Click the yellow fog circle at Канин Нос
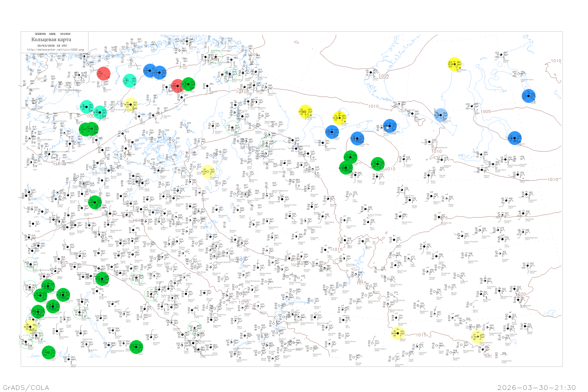Screen dimensions: 588x392 pos(305,112)
